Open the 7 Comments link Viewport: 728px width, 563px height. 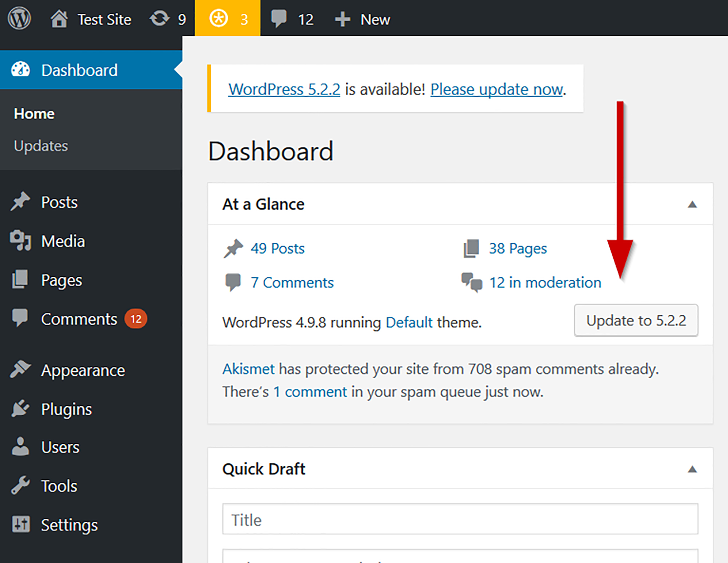pyautogui.click(x=292, y=283)
